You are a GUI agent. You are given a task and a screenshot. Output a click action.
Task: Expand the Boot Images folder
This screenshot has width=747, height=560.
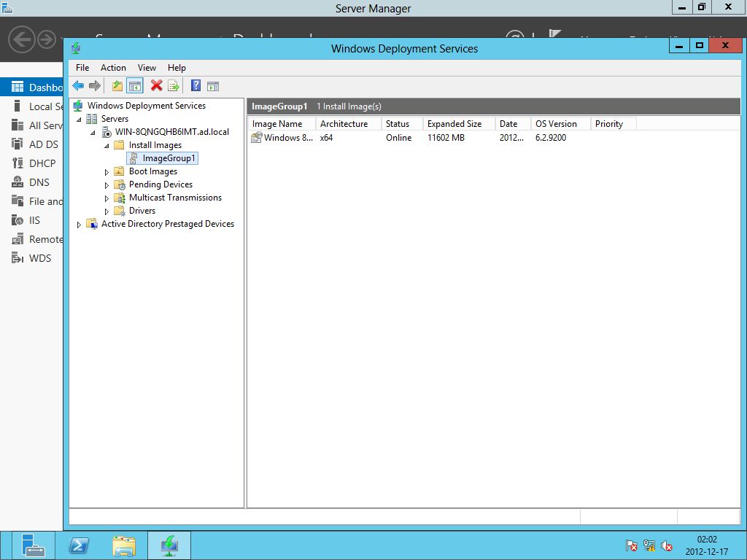107,172
